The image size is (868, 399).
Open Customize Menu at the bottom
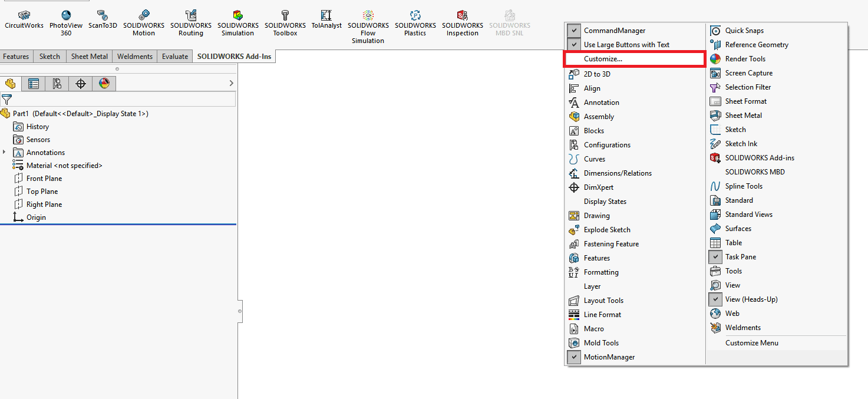777,343
